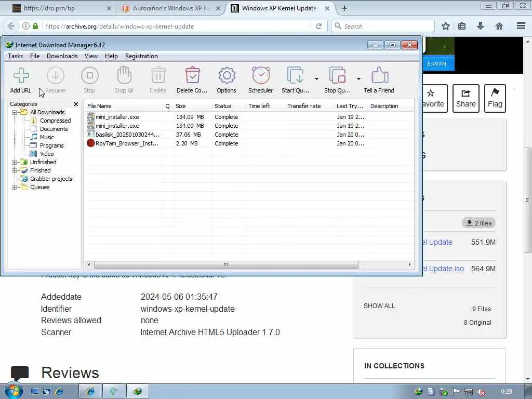Switch to Aurorarion's Windows XP tab
532x399 pixels.
point(171,8)
